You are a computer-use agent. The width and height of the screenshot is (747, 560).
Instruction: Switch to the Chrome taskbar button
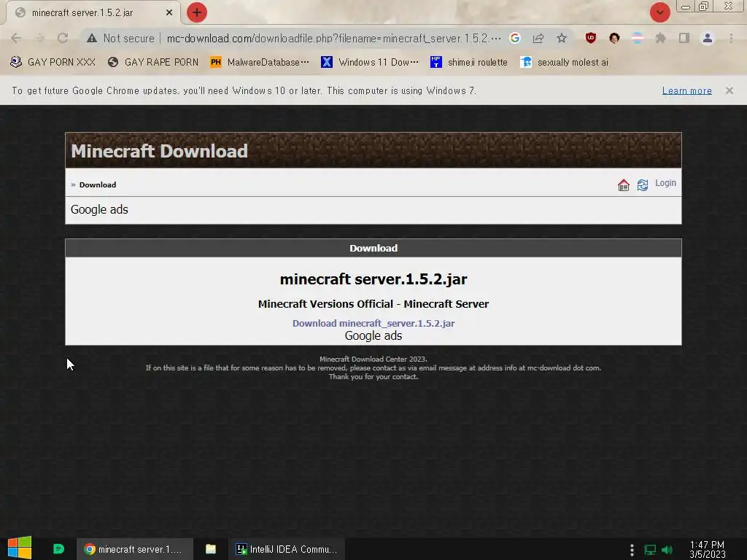point(135,549)
